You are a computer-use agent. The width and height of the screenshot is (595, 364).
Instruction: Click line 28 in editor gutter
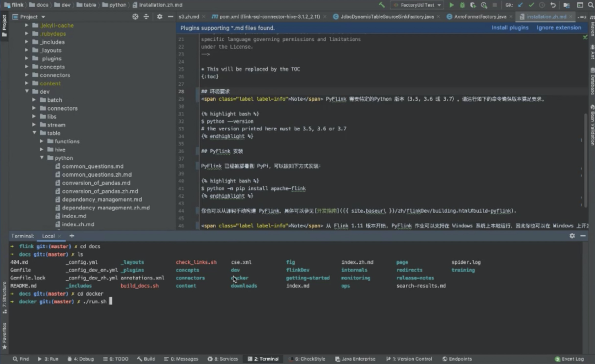point(181,91)
